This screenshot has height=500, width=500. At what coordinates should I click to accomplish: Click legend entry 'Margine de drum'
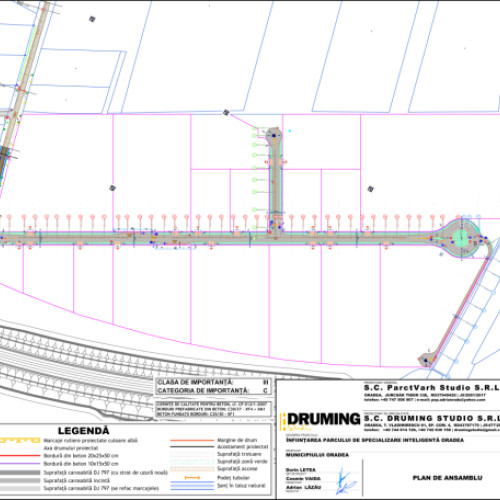(x=237, y=440)
